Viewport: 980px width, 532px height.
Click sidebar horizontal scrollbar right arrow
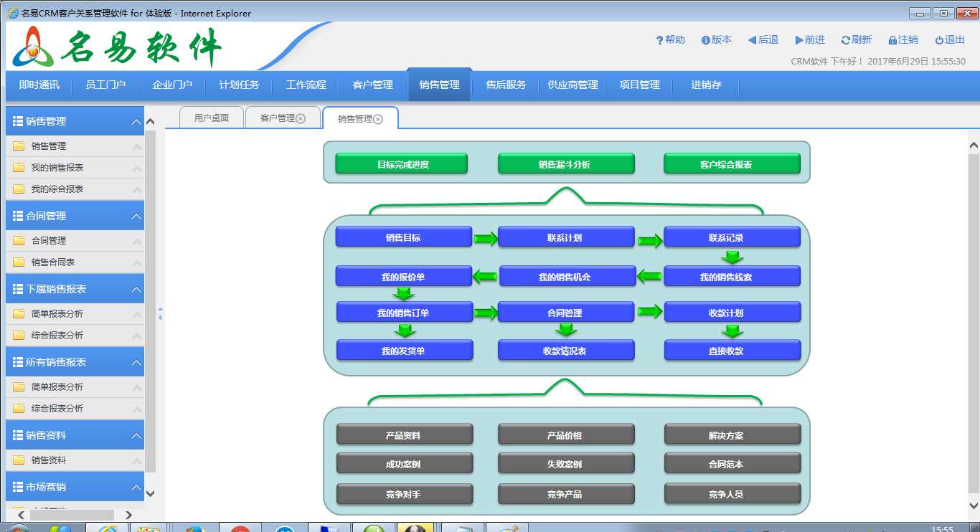pyautogui.click(x=128, y=515)
